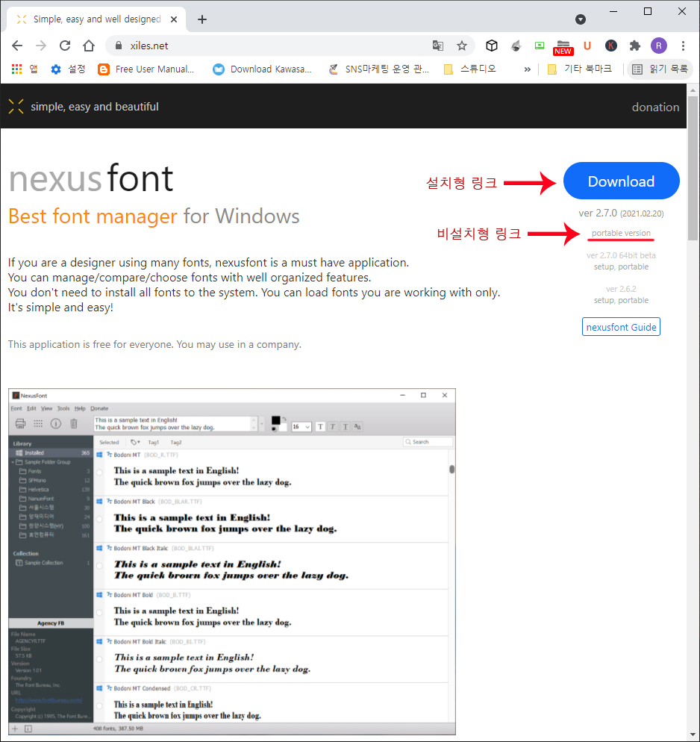The image size is (700, 742).
Task: Open the cube extension icon
Action: coord(492,46)
